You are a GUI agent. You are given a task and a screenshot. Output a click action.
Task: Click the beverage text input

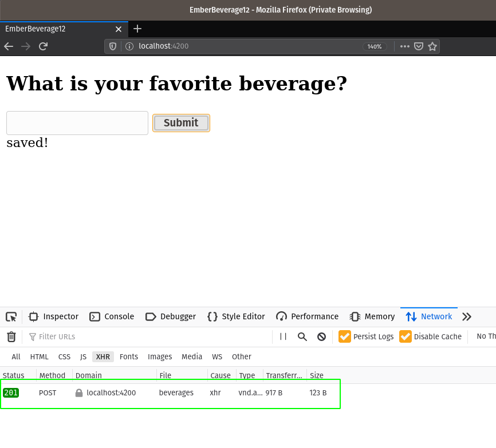coord(77,123)
